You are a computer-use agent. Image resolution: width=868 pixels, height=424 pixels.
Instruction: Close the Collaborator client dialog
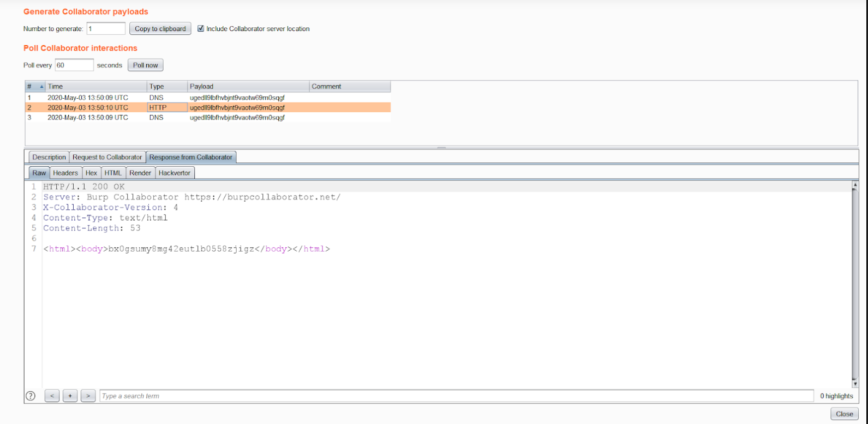coord(845,414)
